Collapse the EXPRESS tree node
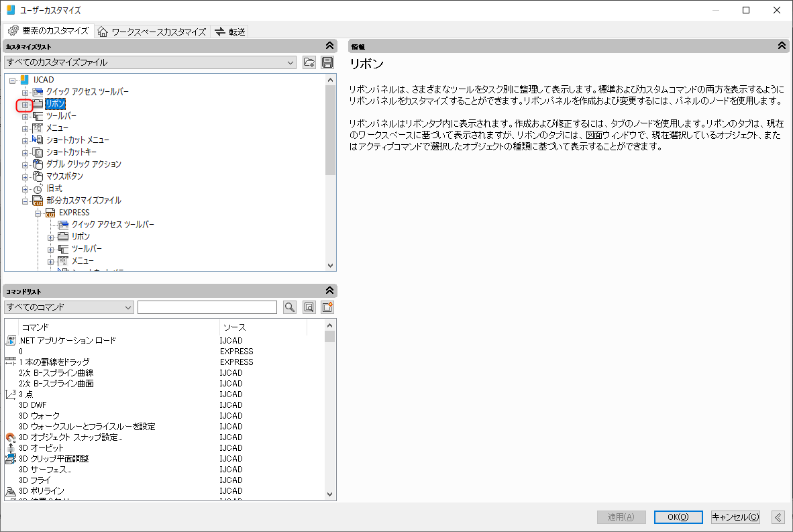 tap(38, 213)
